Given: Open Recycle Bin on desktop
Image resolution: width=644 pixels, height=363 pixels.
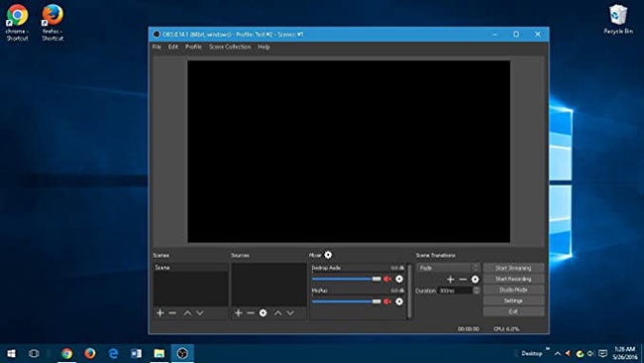Looking at the screenshot, I should (x=617, y=19).
